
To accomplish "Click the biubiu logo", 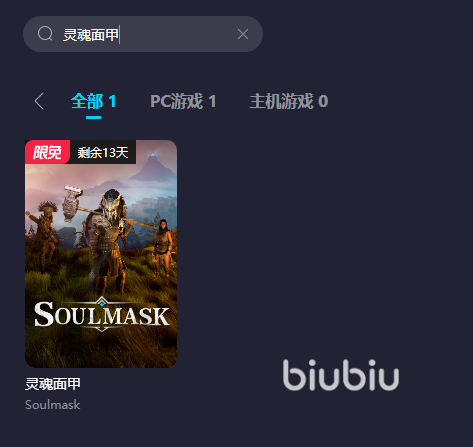I will click(341, 375).
